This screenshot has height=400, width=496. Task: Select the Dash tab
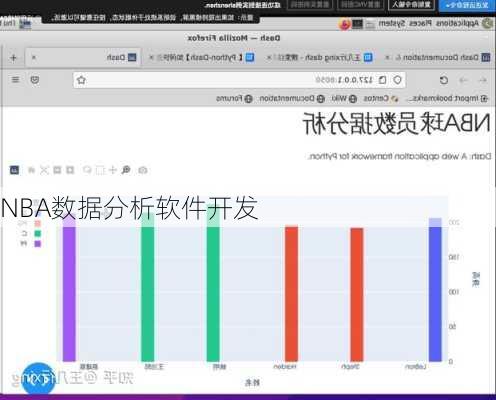click(83, 58)
